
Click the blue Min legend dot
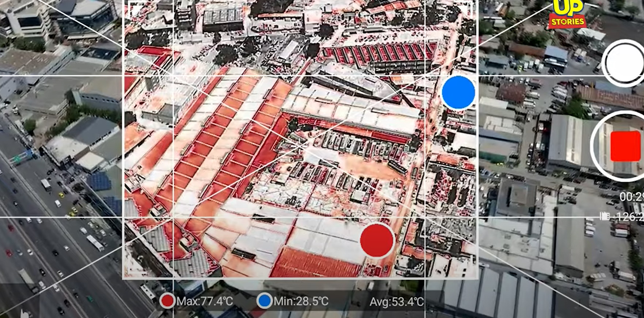[x=264, y=301]
